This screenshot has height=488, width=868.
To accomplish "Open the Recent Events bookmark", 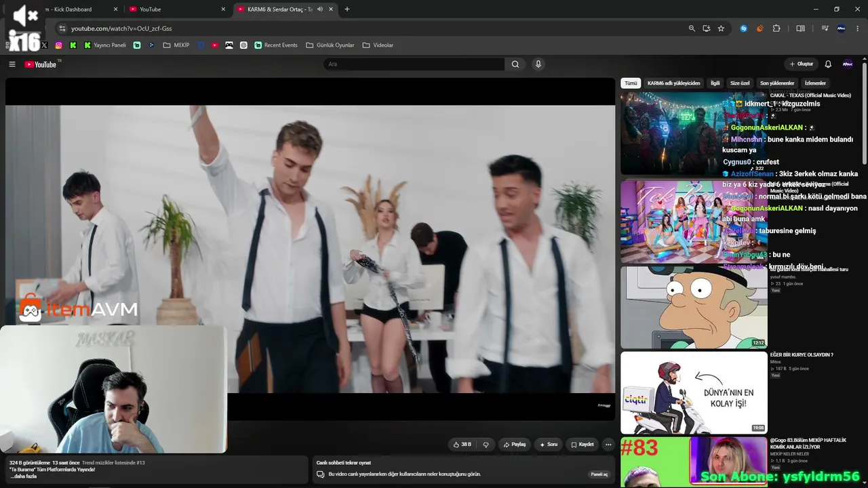I will pos(276,45).
